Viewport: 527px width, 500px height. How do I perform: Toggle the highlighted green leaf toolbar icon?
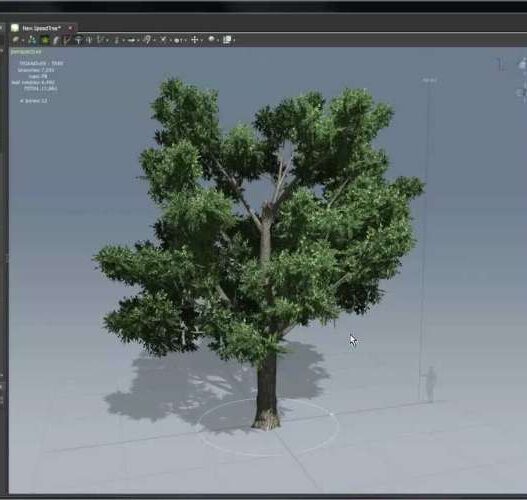coord(45,40)
